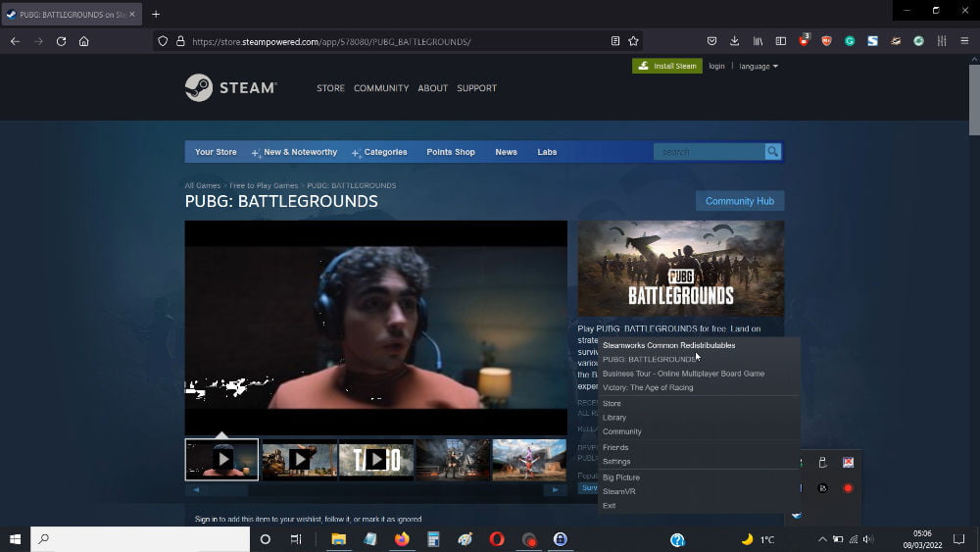This screenshot has height=552, width=980.
Task: Click the page vertical scrollbar thumb
Action: click(974, 99)
